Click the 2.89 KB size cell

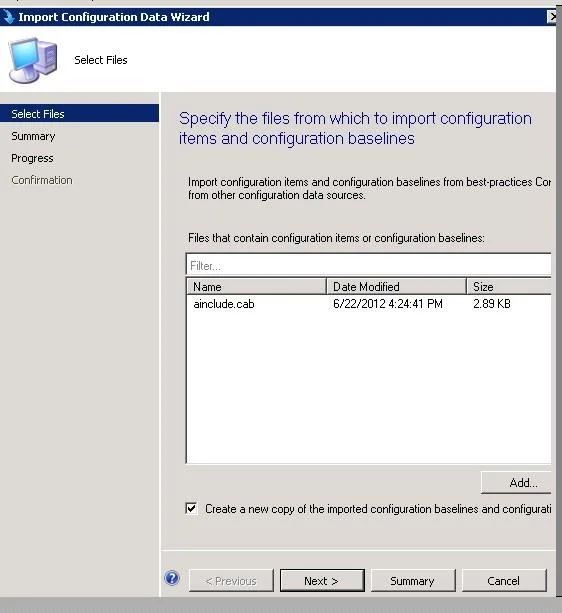[492, 304]
